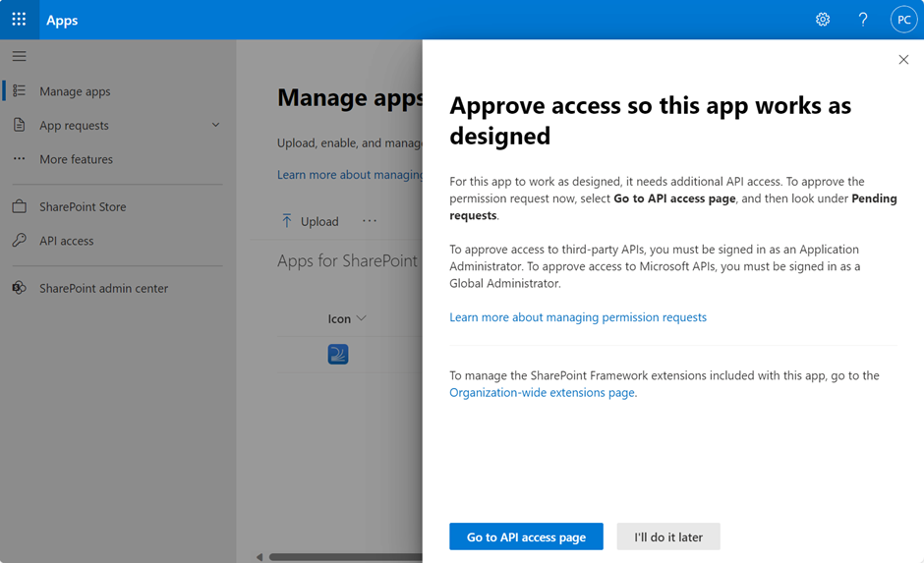Click the Manage apps list icon
The height and width of the screenshot is (563, 924).
coord(20,90)
